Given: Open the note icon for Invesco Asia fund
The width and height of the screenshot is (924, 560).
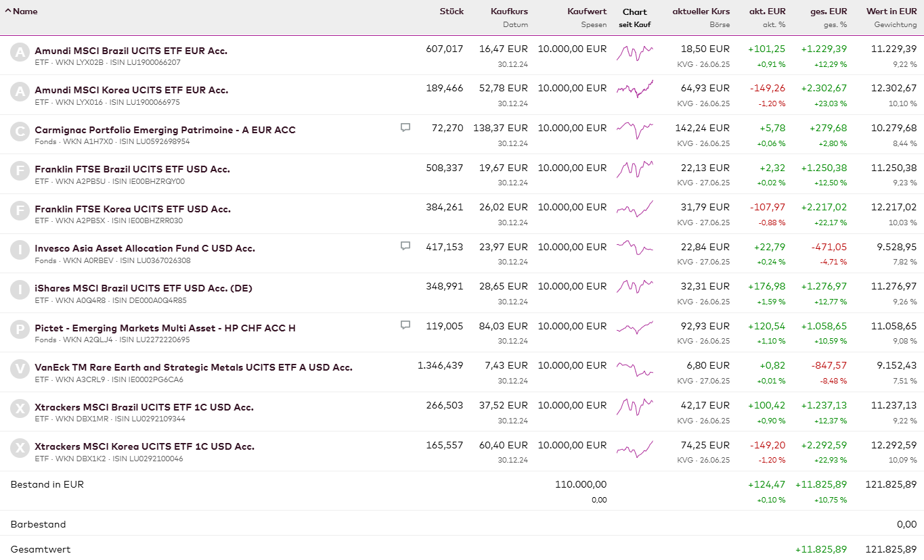Looking at the screenshot, I should coord(405,246).
